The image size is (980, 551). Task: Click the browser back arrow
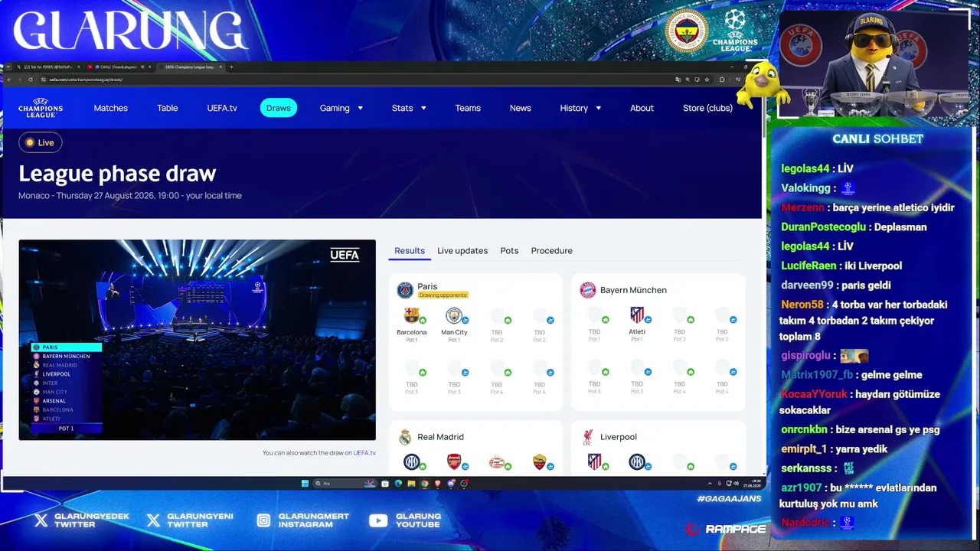(9, 80)
